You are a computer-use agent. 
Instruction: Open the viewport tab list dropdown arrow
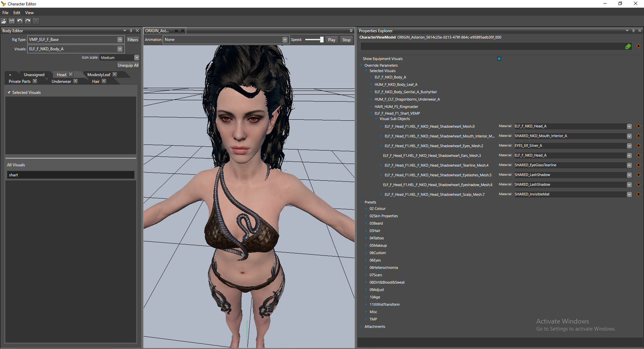[351, 31]
